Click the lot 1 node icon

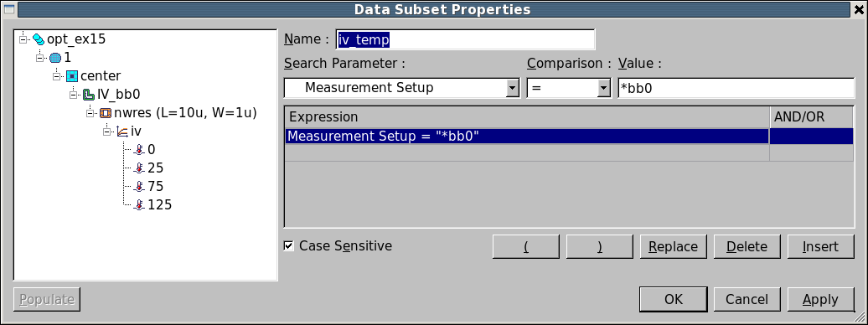[x=55, y=58]
